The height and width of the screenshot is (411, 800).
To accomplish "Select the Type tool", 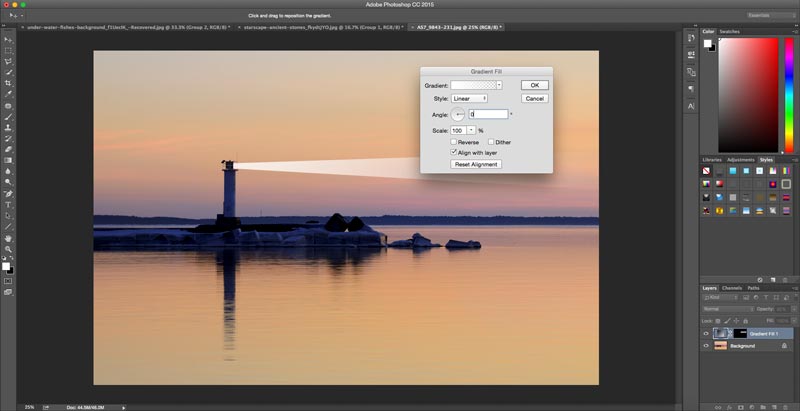I will coord(8,205).
